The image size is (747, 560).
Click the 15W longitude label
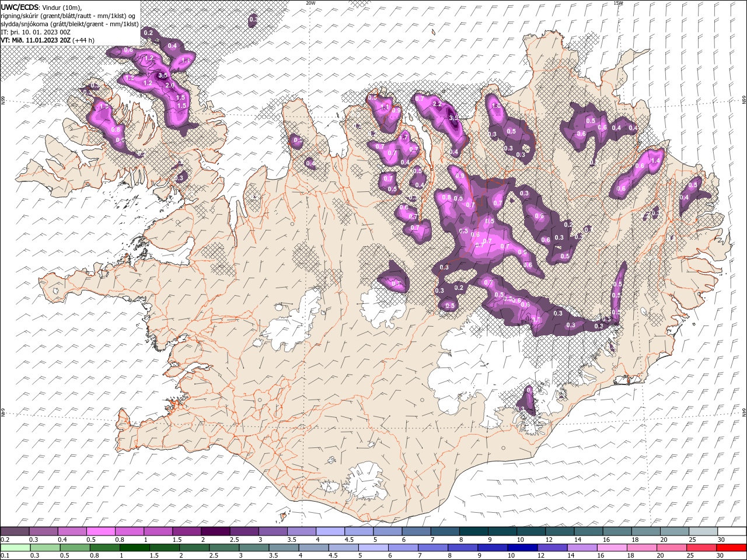pos(618,3)
